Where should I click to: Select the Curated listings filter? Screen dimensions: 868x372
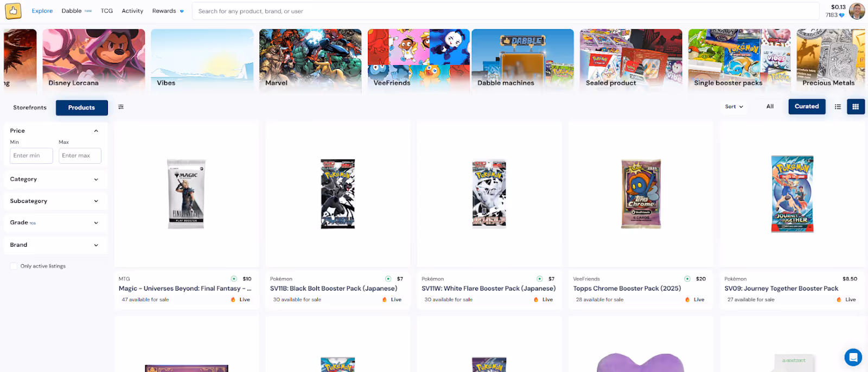pos(807,106)
